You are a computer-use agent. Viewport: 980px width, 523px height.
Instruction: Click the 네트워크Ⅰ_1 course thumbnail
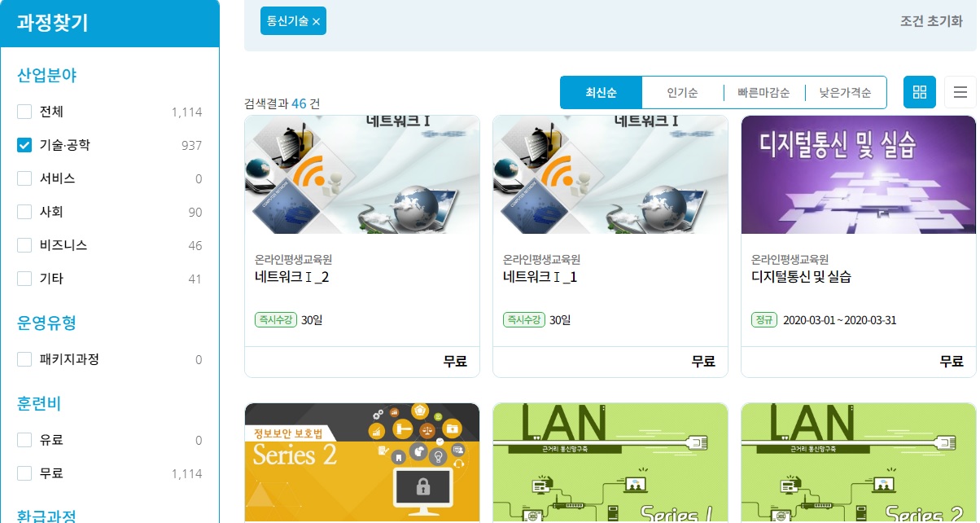pos(610,174)
